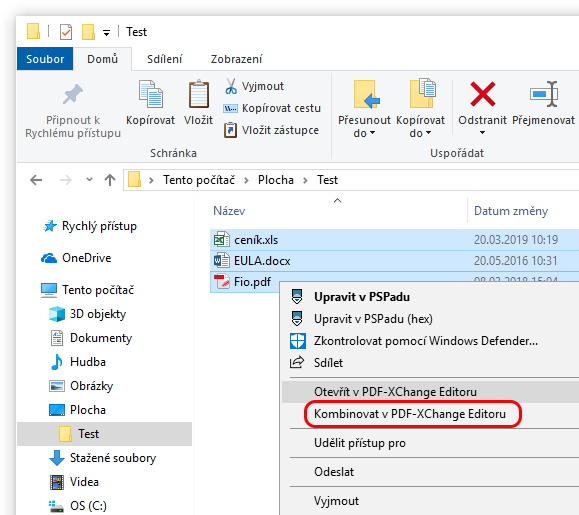
Task: Go up one folder level arrow
Action: [110, 180]
